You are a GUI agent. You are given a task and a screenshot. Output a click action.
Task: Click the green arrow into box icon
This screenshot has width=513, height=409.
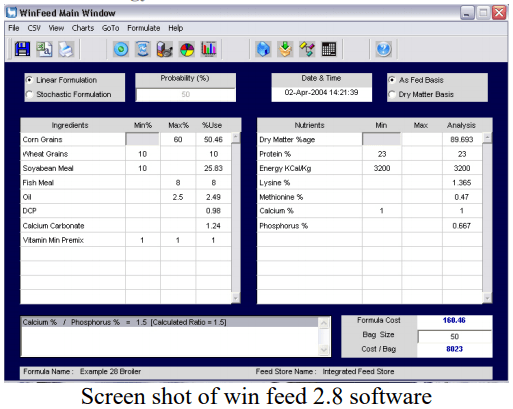click(285, 49)
